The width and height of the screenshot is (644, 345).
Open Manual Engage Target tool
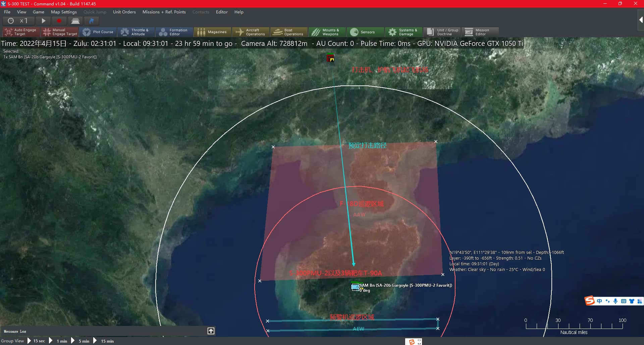tap(60, 32)
